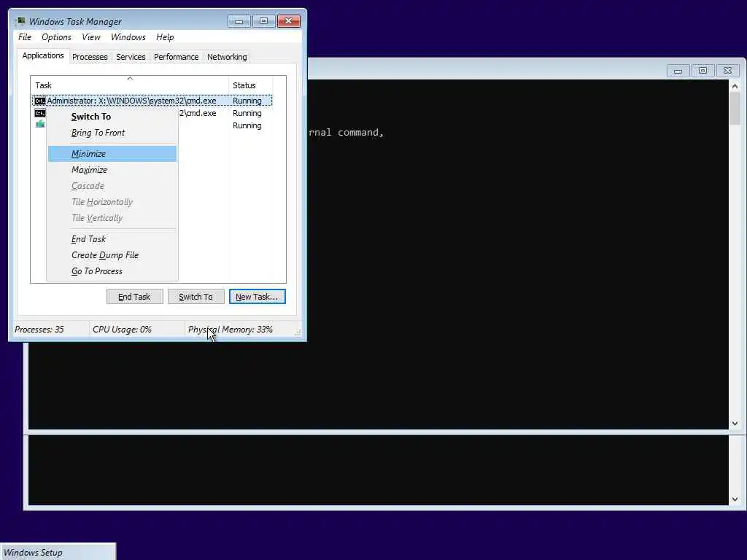
Task: Switch to the Processes tab
Action: 90,57
